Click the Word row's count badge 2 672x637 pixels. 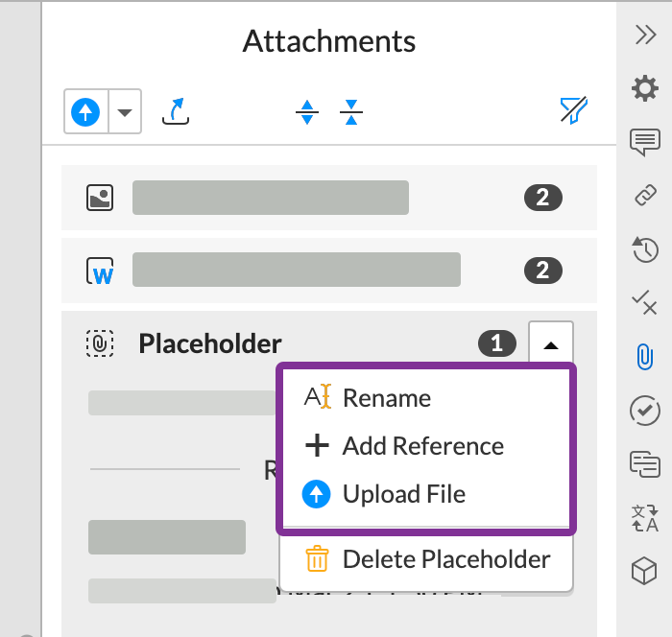(x=543, y=271)
